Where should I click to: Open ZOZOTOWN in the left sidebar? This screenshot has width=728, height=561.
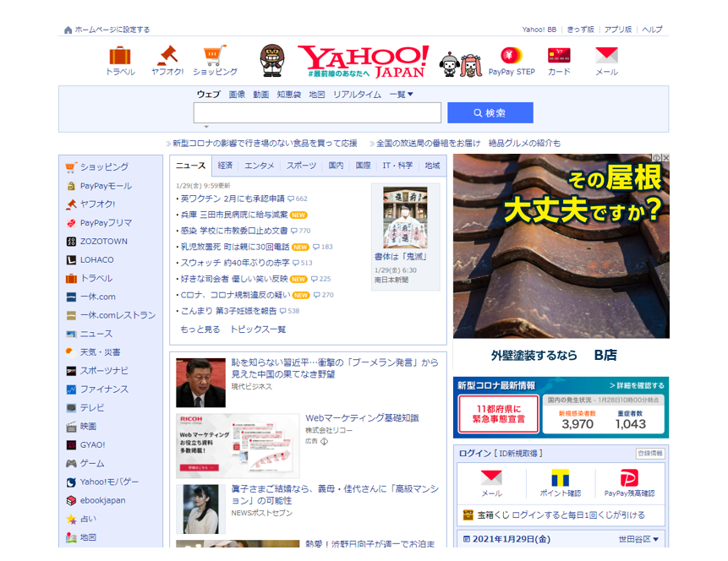point(103,242)
